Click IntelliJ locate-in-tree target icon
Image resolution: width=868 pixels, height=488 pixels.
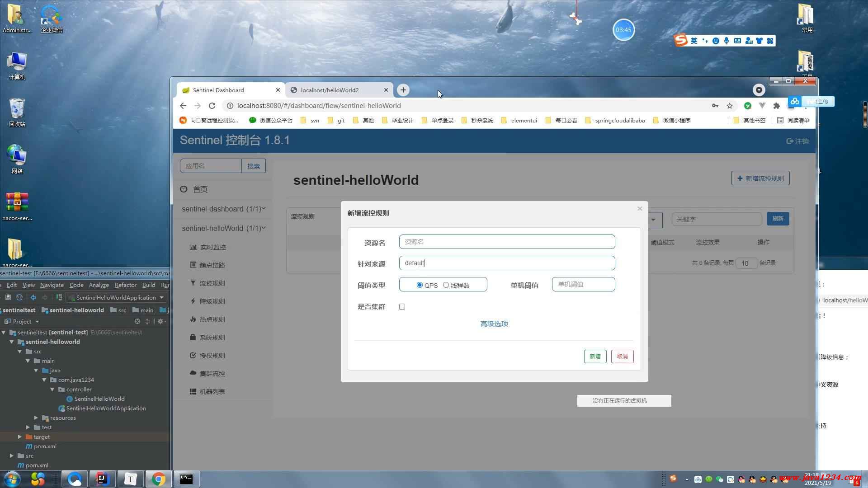[137, 321]
